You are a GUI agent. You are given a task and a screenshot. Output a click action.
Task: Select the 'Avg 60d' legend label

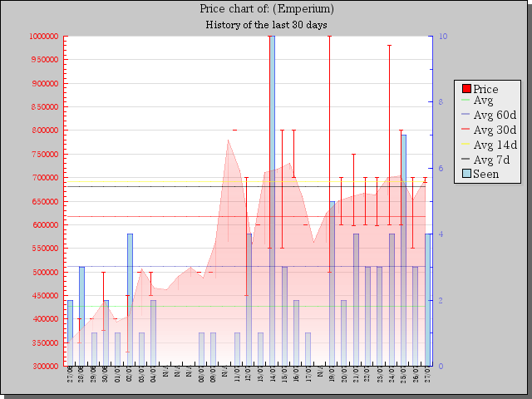[495, 115]
